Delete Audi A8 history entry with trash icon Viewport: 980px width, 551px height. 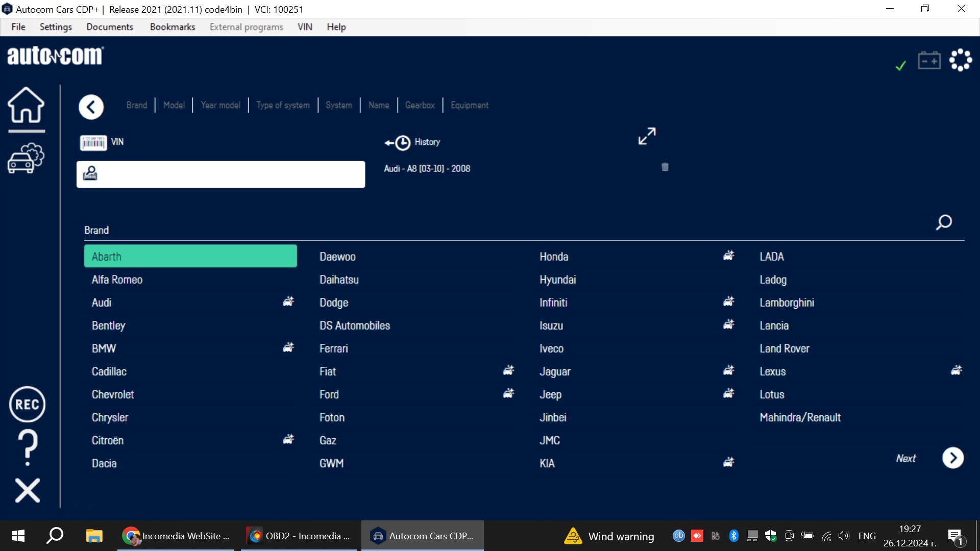665,167
